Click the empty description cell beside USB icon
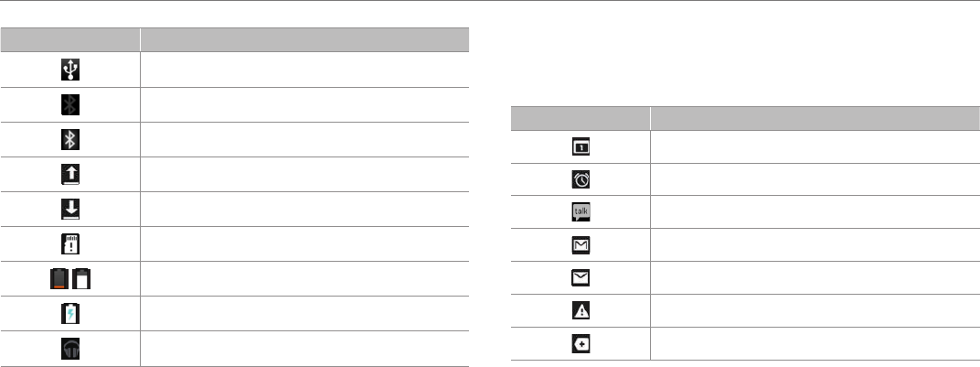 304,70
